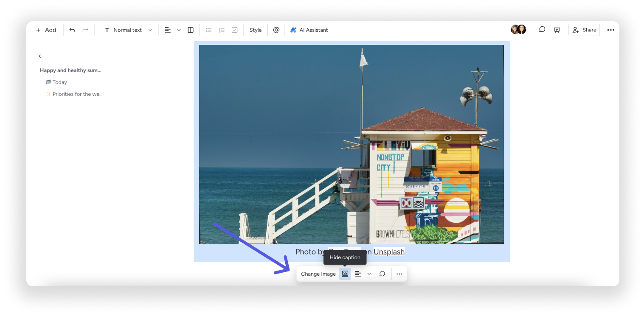
Task: Open the Normal text style dropdown
Action: pyautogui.click(x=128, y=30)
